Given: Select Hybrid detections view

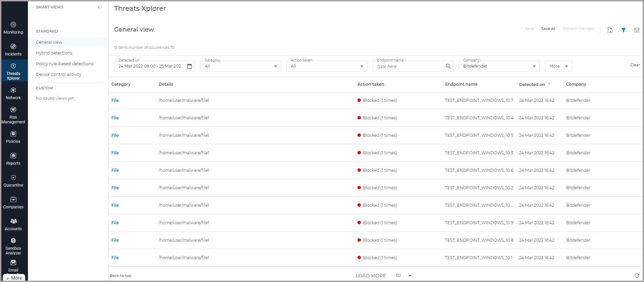Looking at the screenshot, I should point(54,53).
